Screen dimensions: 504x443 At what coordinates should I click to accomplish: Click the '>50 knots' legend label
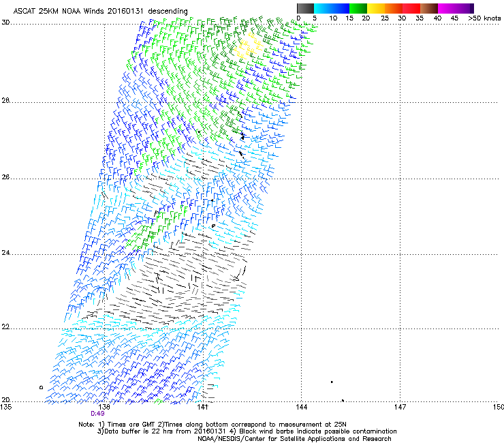coord(484,18)
